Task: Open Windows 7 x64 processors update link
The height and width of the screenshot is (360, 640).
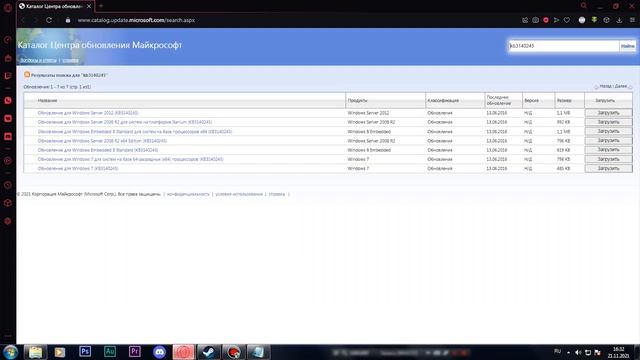Action: point(130,159)
